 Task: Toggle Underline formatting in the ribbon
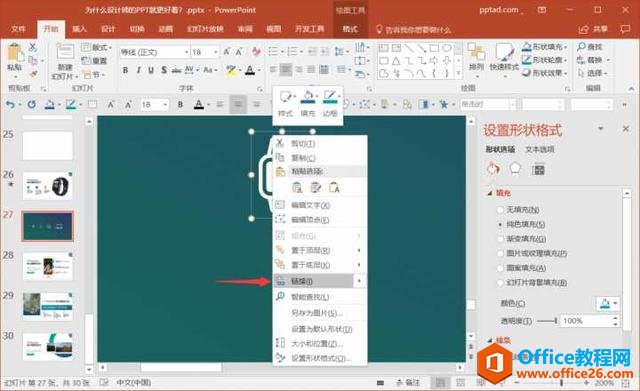click(x=151, y=70)
